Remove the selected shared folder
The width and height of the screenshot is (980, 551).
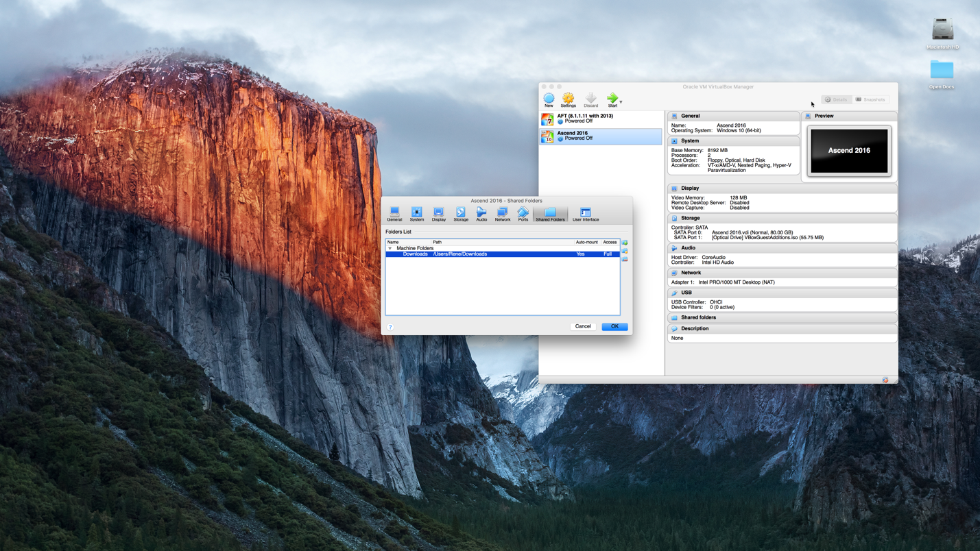tap(625, 259)
